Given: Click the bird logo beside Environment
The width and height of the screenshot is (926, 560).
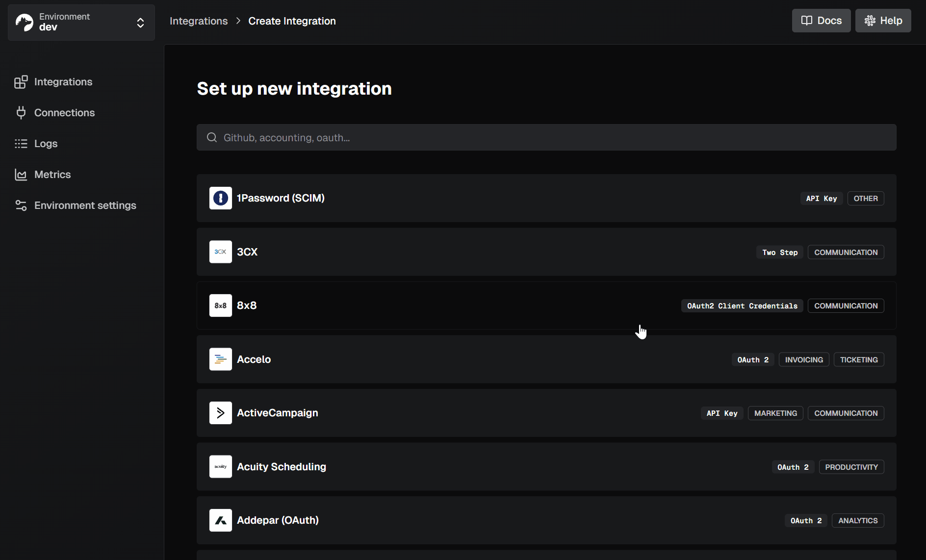Looking at the screenshot, I should [24, 23].
